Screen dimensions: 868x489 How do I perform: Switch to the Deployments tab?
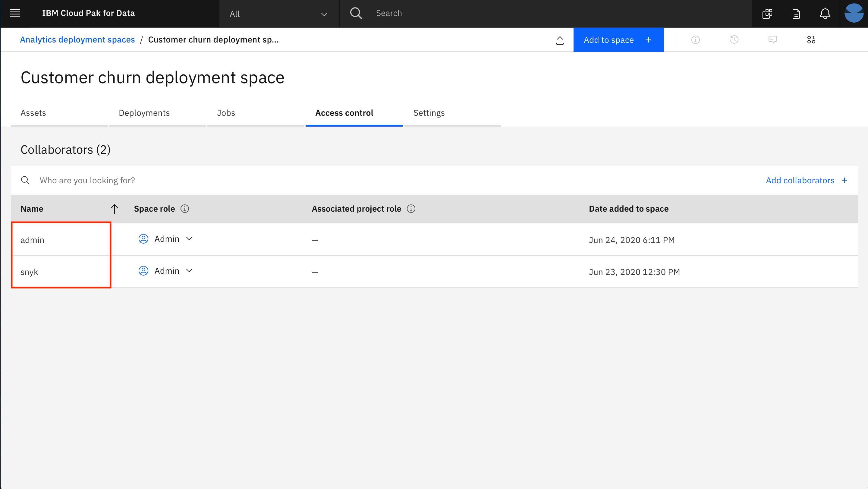144,113
